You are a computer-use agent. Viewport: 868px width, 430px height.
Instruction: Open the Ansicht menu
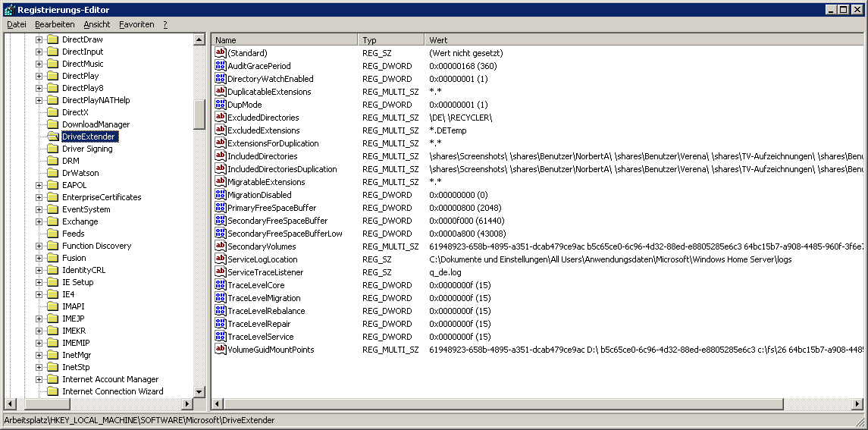97,24
